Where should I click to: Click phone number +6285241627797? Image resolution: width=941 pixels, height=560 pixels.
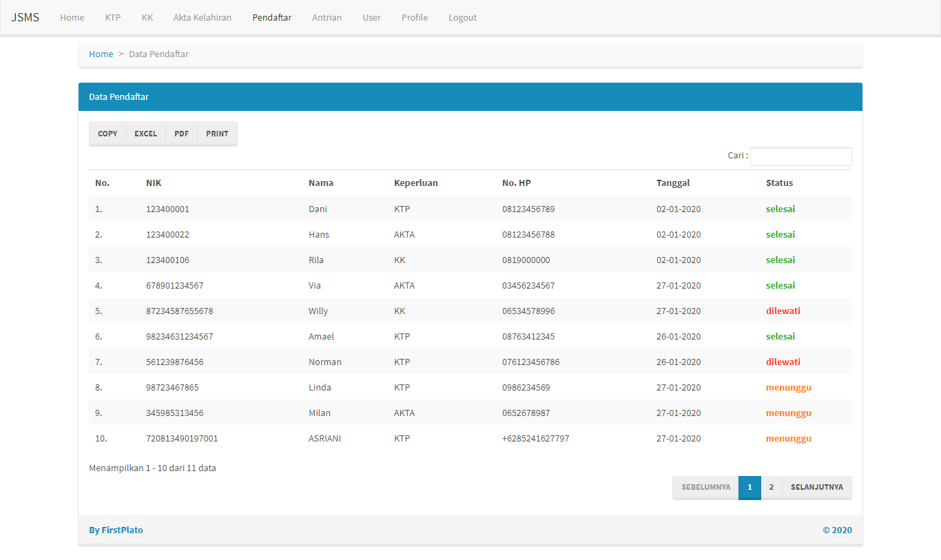tap(536, 438)
